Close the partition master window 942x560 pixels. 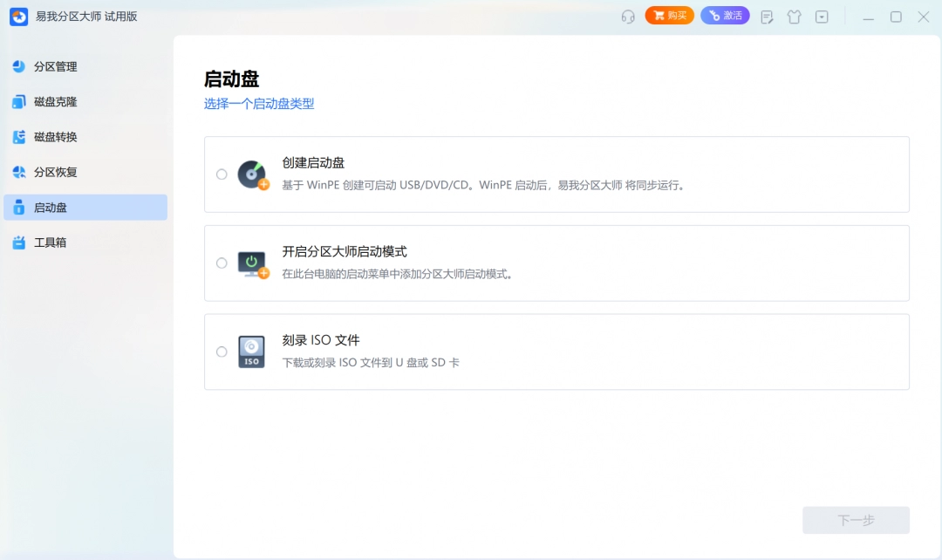(924, 17)
